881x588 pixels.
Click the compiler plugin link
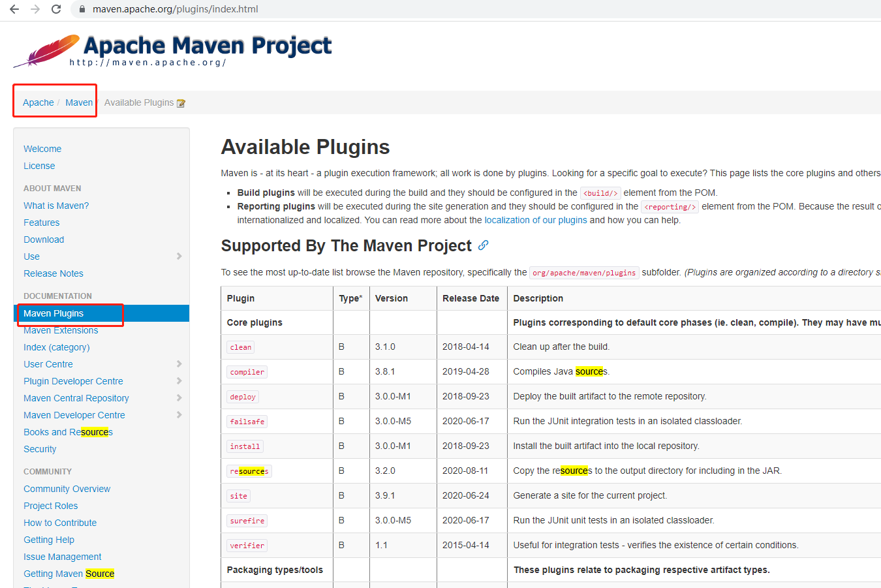click(x=247, y=371)
